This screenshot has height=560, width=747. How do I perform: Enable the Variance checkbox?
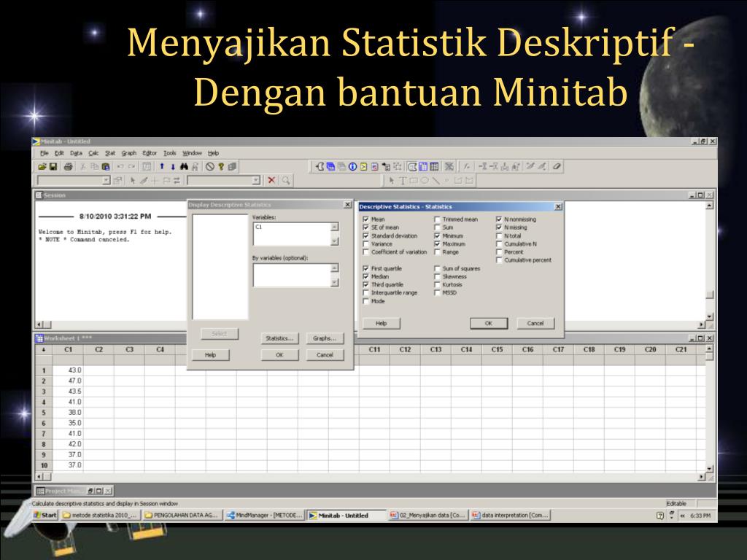click(x=366, y=244)
